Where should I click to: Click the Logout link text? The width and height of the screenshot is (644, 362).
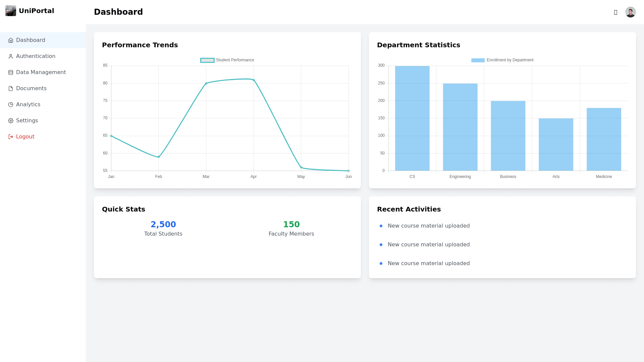click(x=25, y=137)
